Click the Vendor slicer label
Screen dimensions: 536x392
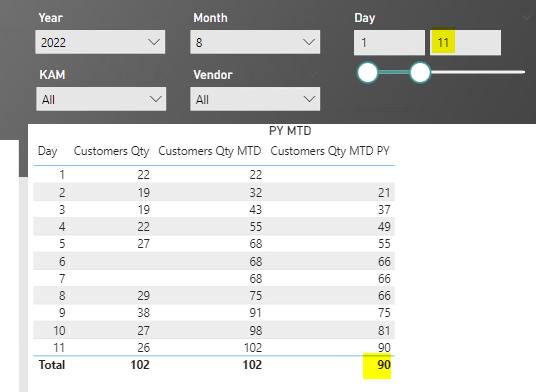(x=213, y=75)
